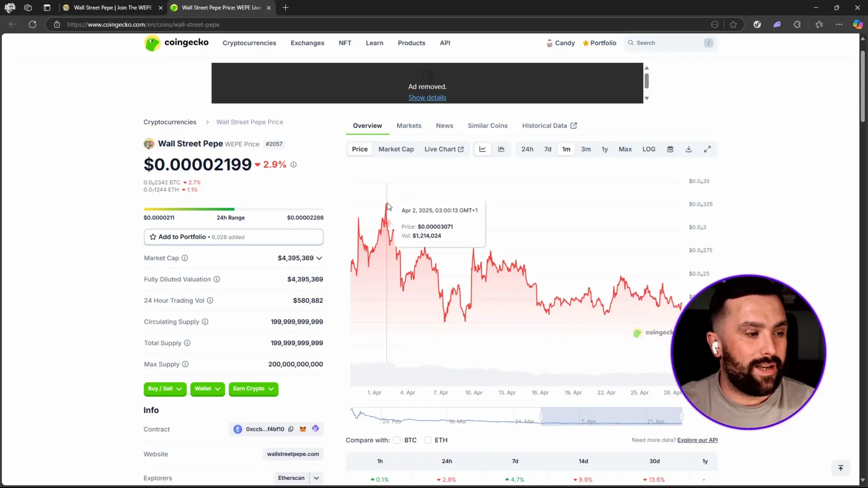868x488 pixels.
Task: Open the Cryptocurrencies nav menu
Action: click(x=249, y=43)
